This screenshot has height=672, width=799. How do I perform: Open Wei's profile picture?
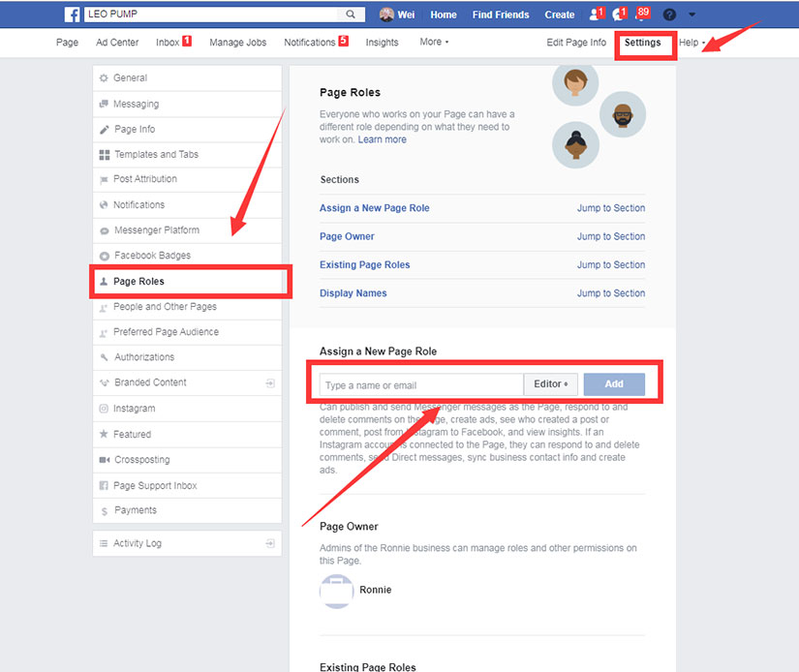tap(386, 15)
